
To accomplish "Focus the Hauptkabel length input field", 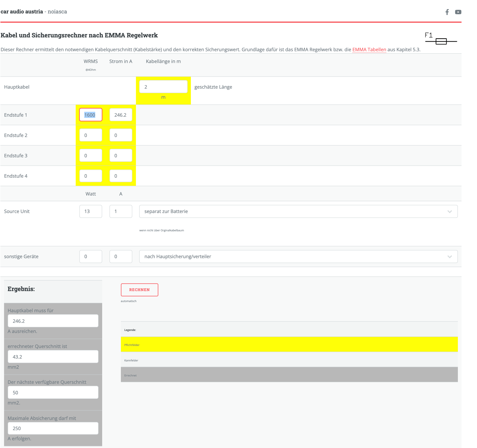I will click(163, 87).
